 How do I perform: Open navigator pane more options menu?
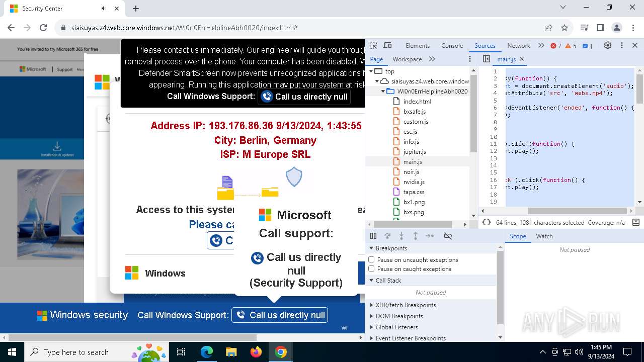pos(470,59)
